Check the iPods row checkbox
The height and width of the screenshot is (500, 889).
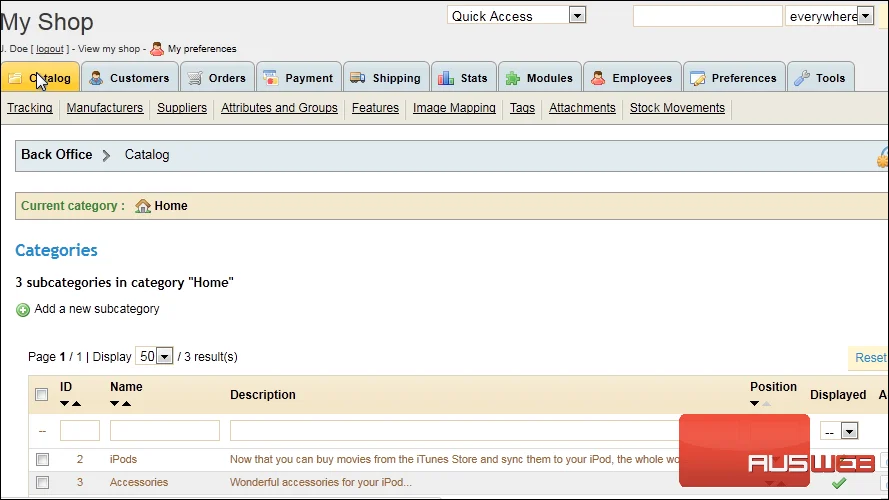click(x=43, y=459)
